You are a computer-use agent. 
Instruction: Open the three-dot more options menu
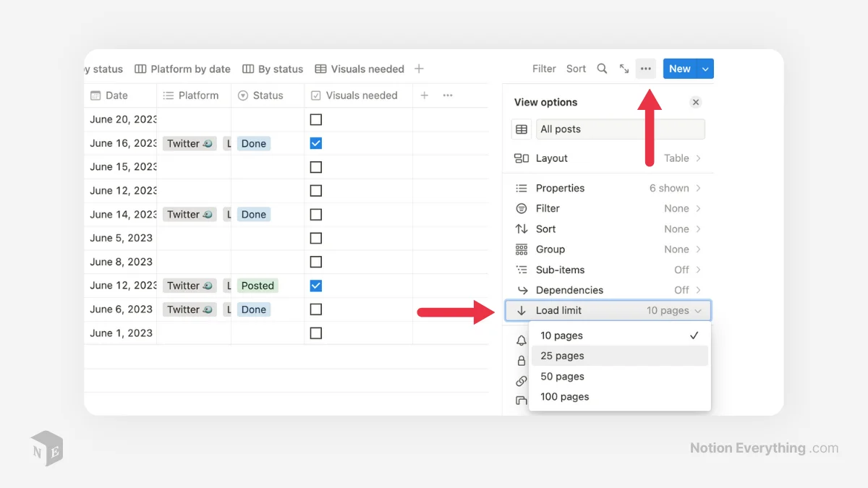point(645,68)
